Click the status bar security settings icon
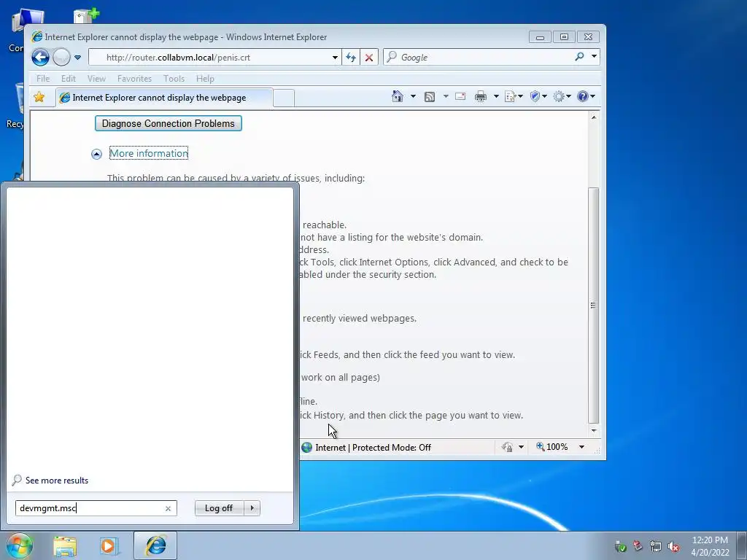 508,447
